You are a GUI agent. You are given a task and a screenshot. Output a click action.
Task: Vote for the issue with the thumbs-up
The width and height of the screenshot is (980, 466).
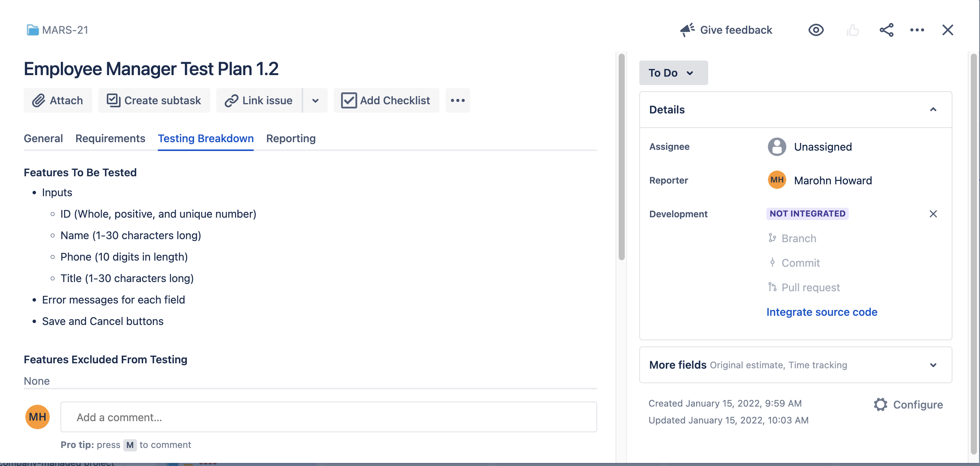[852, 30]
